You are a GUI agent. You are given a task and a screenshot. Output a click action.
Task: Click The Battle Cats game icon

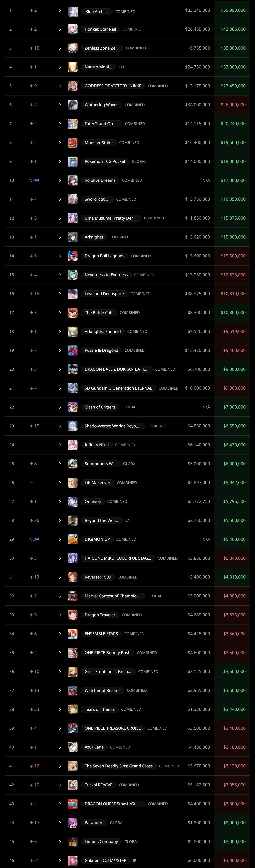(73, 313)
